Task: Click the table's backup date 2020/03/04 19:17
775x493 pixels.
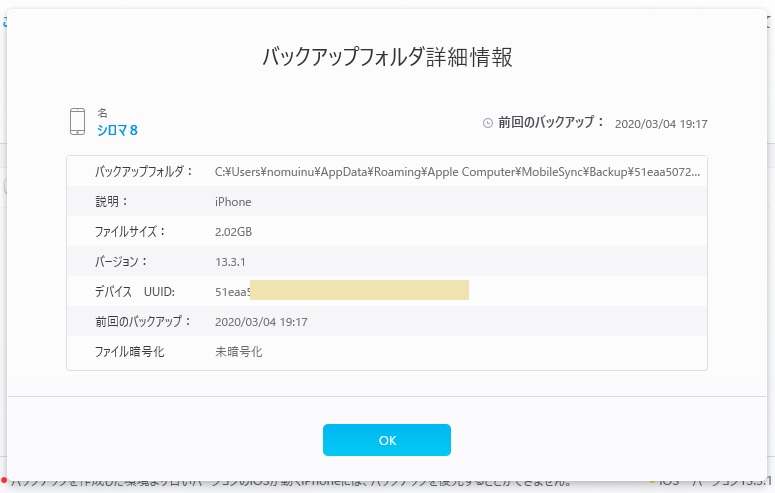Action: 261,322
